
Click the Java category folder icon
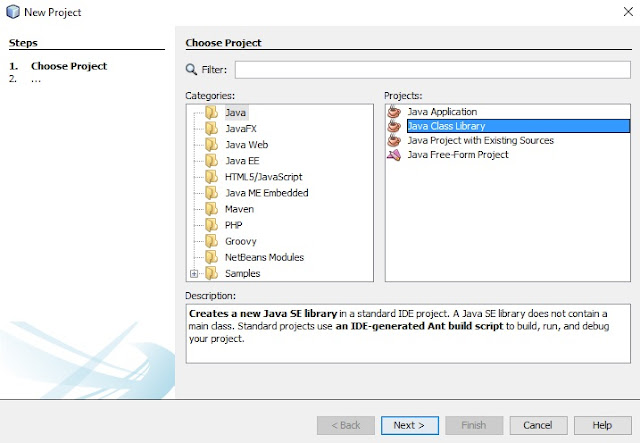[211, 112]
